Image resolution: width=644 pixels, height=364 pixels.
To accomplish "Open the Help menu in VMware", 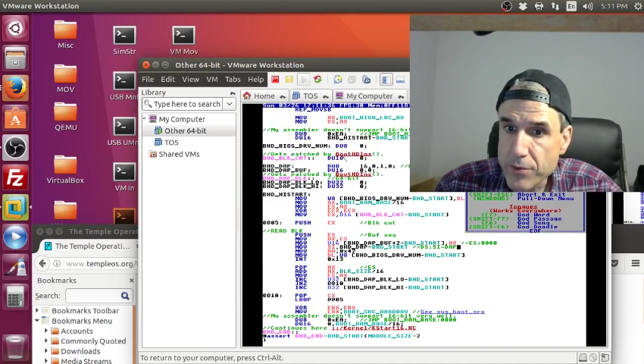I will click(255, 80).
